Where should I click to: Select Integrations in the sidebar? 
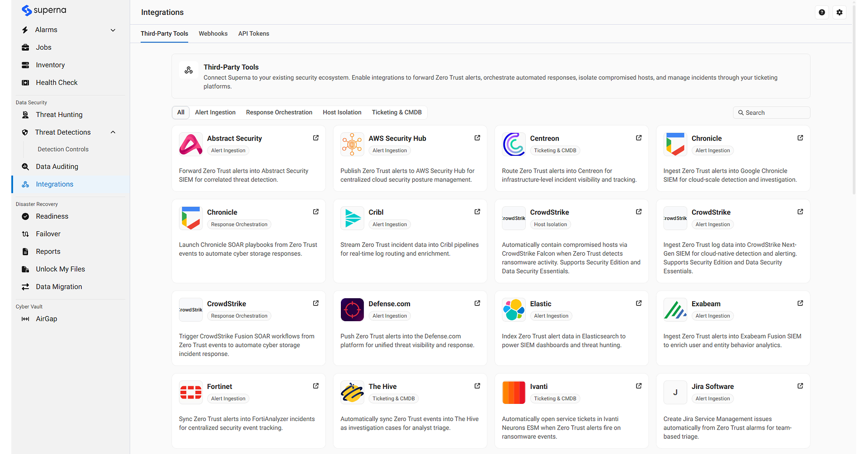pyautogui.click(x=71, y=184)
